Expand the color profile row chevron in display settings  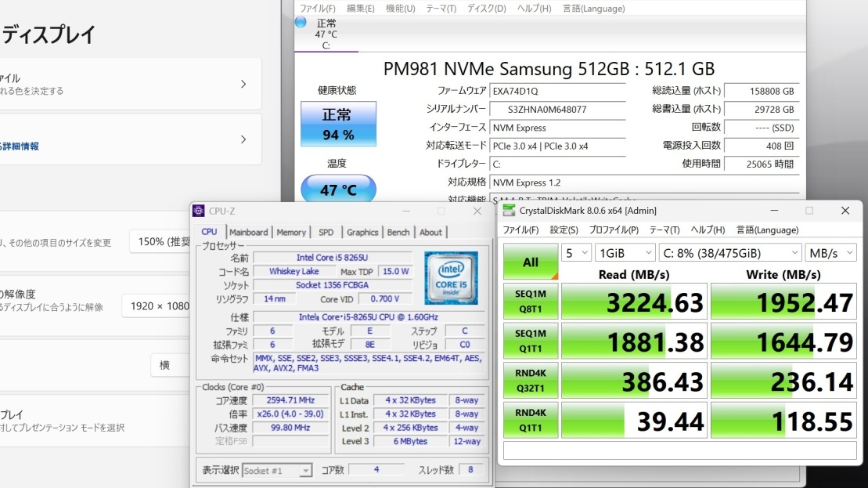click(243, 84)
